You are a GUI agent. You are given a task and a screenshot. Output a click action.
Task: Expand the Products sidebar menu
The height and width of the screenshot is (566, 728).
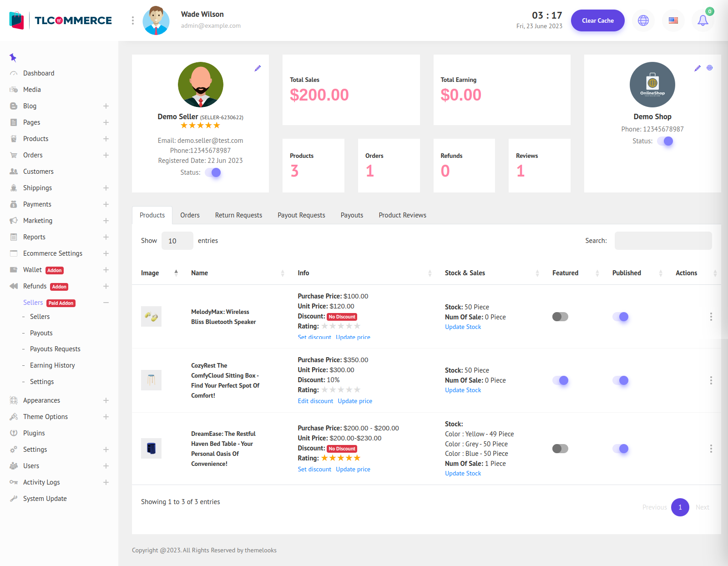tap(106, 139)
